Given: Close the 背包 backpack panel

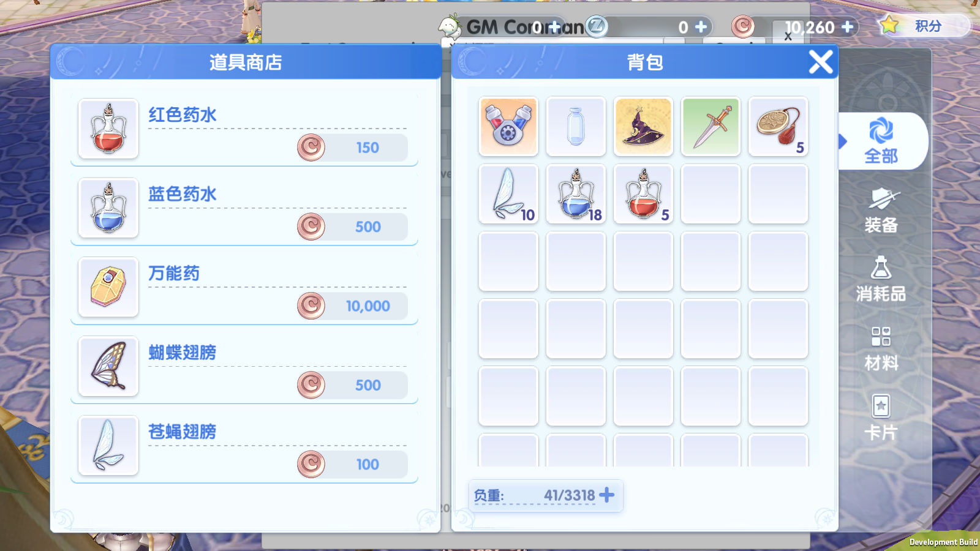Looking at the screenshot, I should click(821, 62).
